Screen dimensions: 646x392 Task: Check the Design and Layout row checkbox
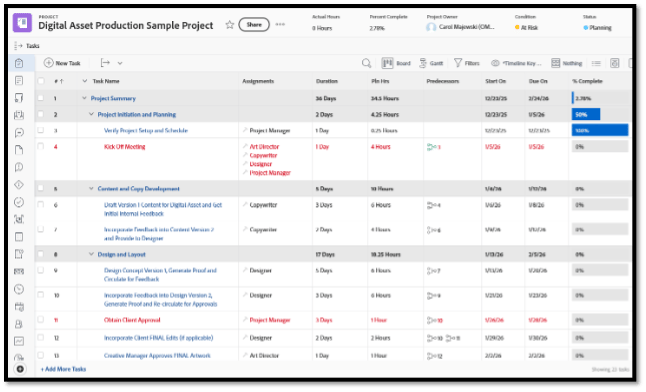41,254
